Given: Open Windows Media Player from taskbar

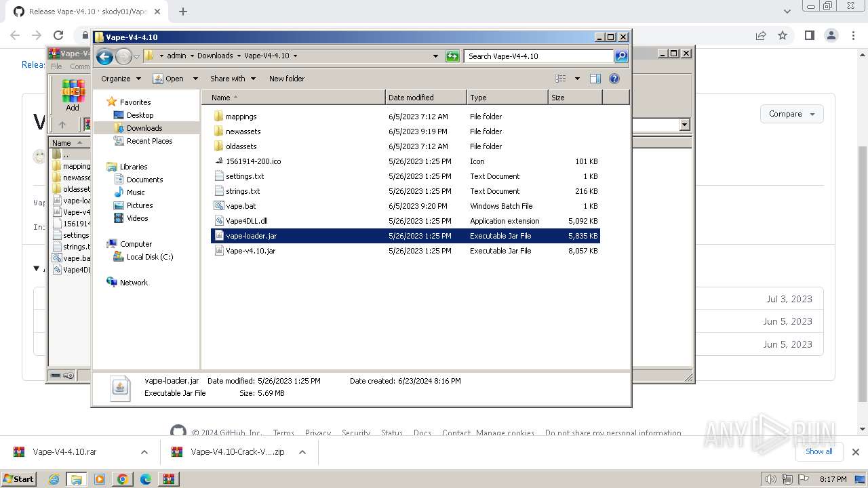Looking at the screenshot, I should pos(100,479).
